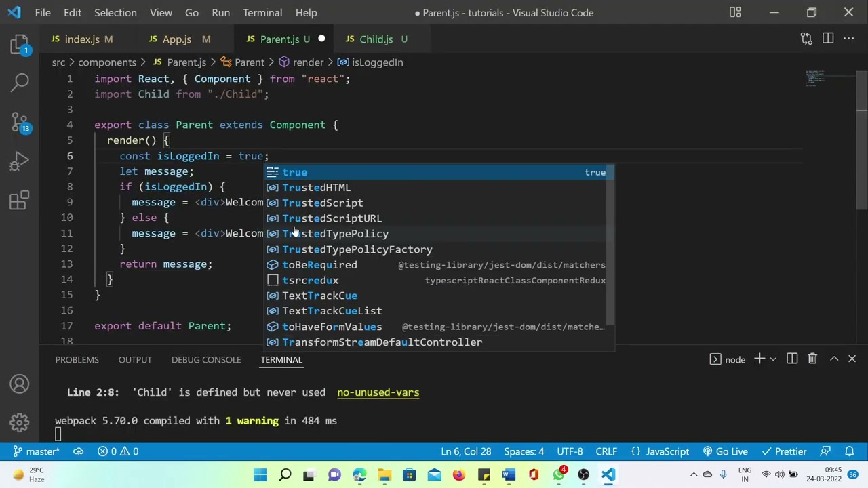Kill terminal with trash icon
868x488 pixels.
pyautogui.click(x=812, y=359)
